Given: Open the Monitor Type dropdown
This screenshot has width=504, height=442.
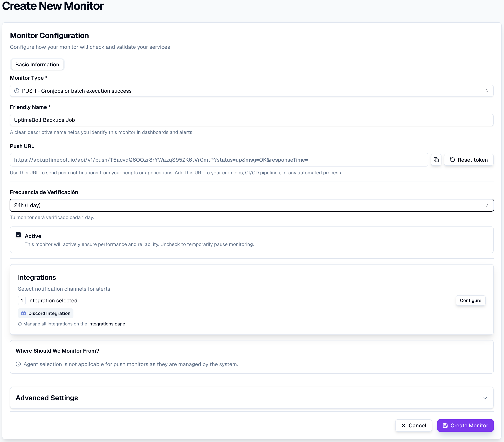Looking at the screenshot, I should coord(251,91).
